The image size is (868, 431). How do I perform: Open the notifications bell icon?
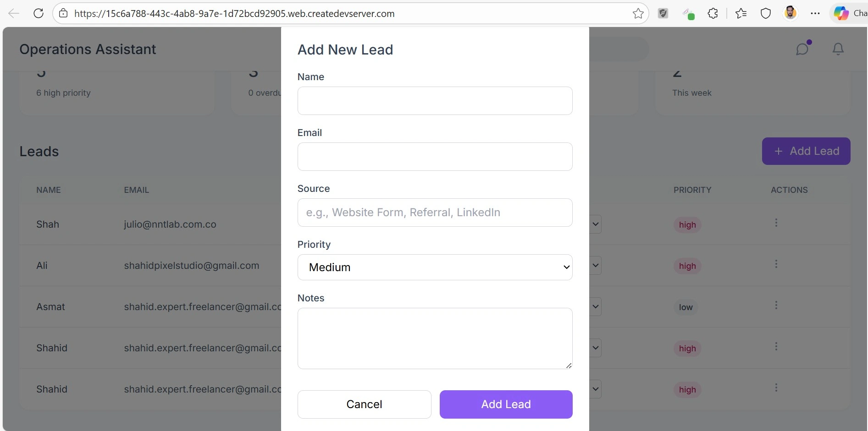click(838, 49)
